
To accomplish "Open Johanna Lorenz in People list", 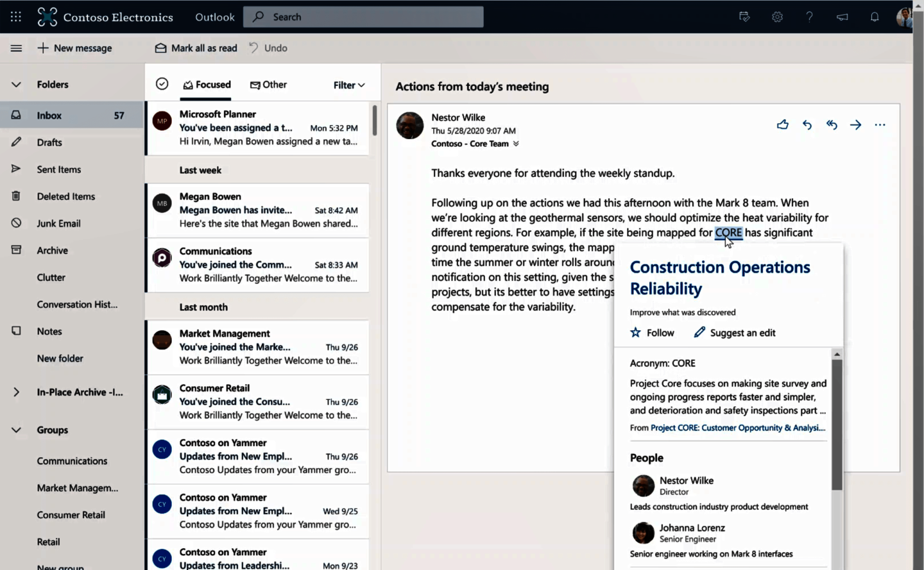I will 692,528.
